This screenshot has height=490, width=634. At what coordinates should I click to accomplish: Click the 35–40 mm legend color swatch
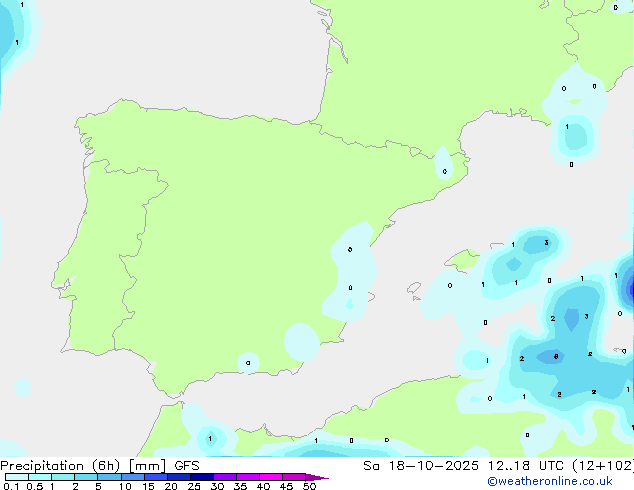point(248,477)
